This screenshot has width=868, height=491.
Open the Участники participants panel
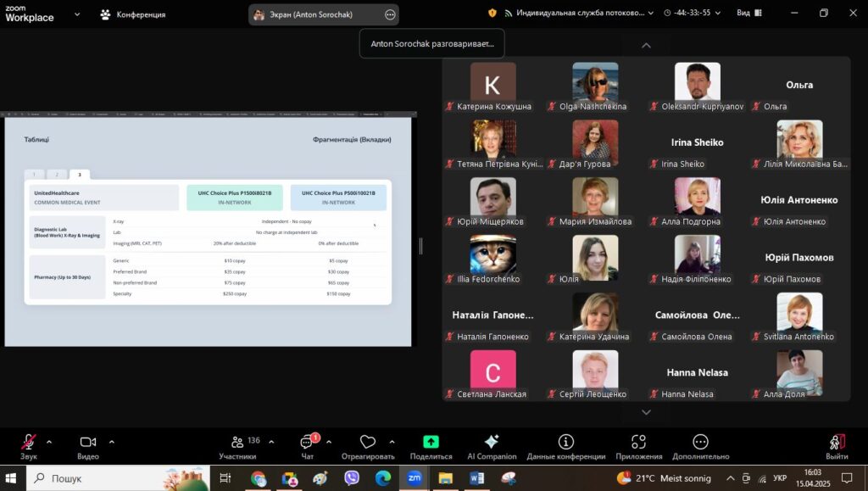click(x=238, y=447)
